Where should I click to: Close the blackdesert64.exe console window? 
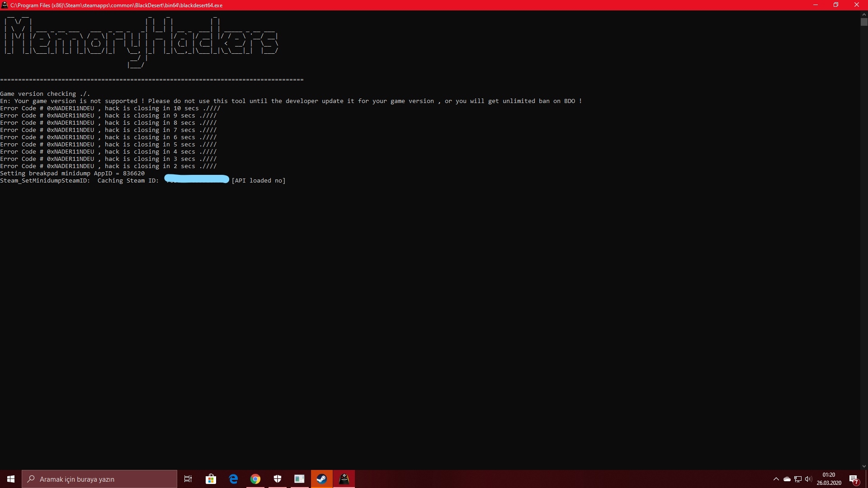pos(857,5)
